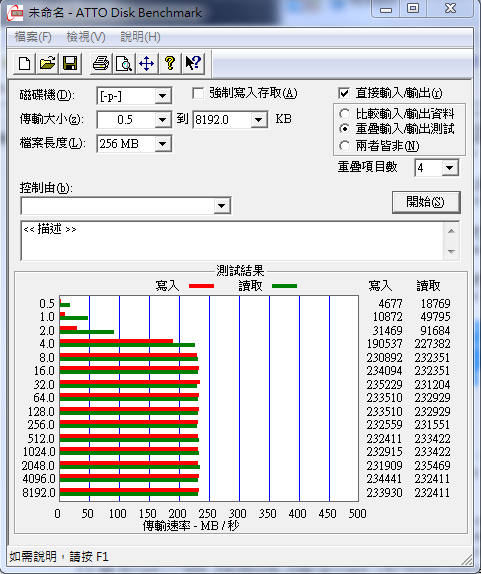The height and width of the screenshot is (574, 481).
Task: Click inside the 描述 description text box
Action: [x=232, y=241]
